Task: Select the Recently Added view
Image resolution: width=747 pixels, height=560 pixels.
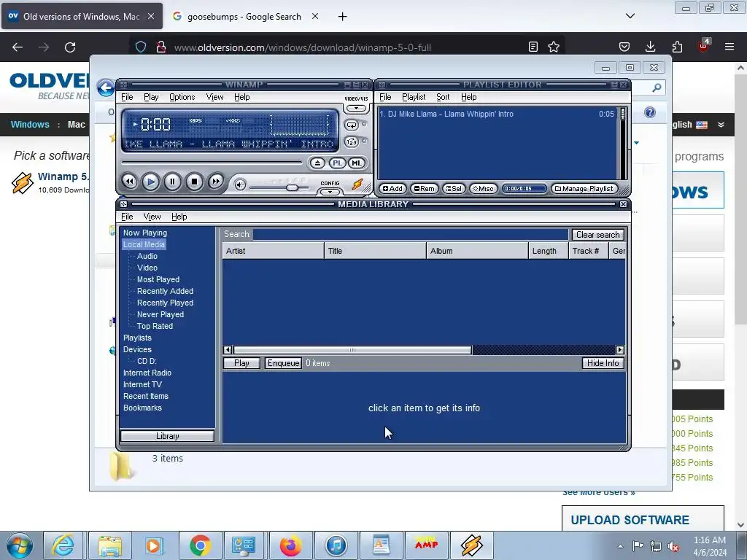Action: pyautogui.click(x=166, y=291)
